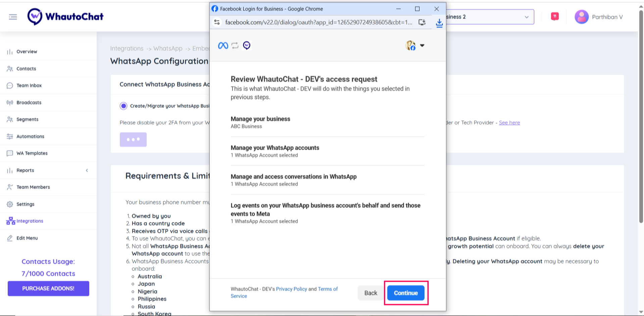Click Back in the Facebook dialog
The height and width of the screenshot is (316, 644).
[x=371, y=293]
